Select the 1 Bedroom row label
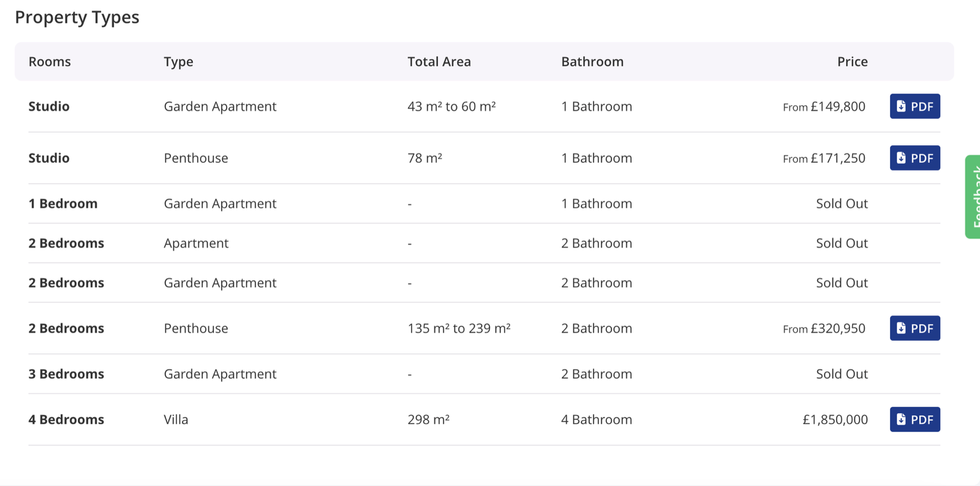Image resolution: width=980 pixels, height=486 pixels. tap(63, 204)
